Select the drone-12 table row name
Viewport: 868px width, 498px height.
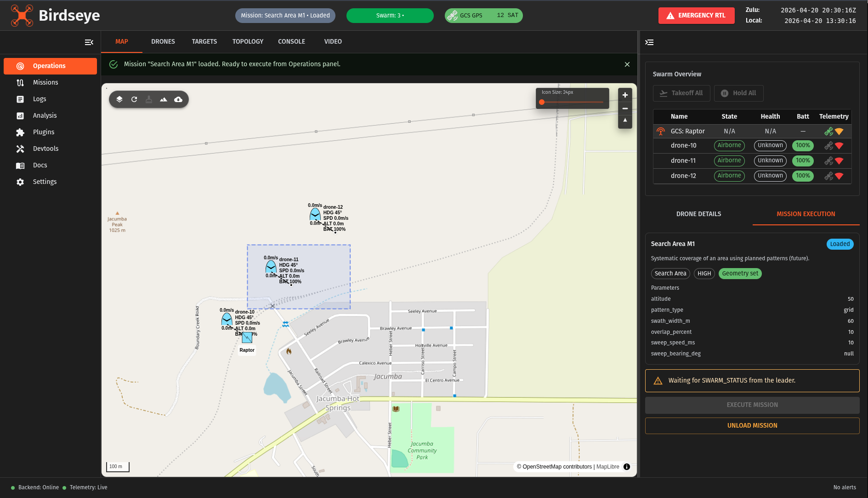[683, 176]
